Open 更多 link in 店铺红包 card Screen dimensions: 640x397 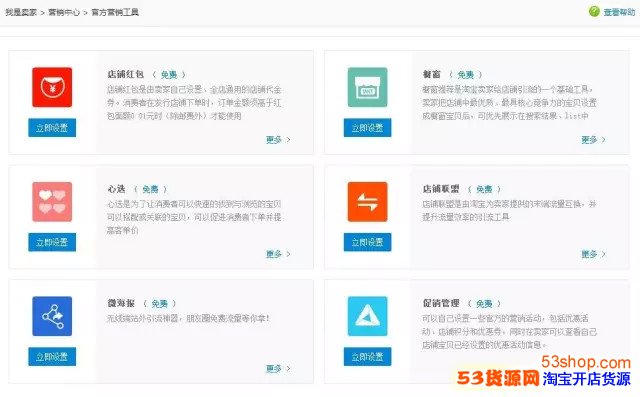click(x=278, y=140)
